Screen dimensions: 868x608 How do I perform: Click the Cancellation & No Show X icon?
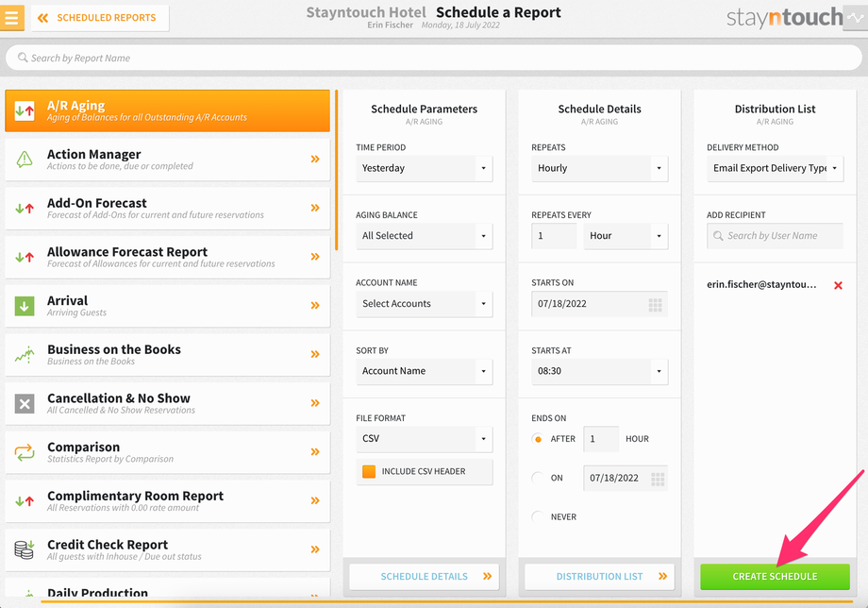coord(25,404)
